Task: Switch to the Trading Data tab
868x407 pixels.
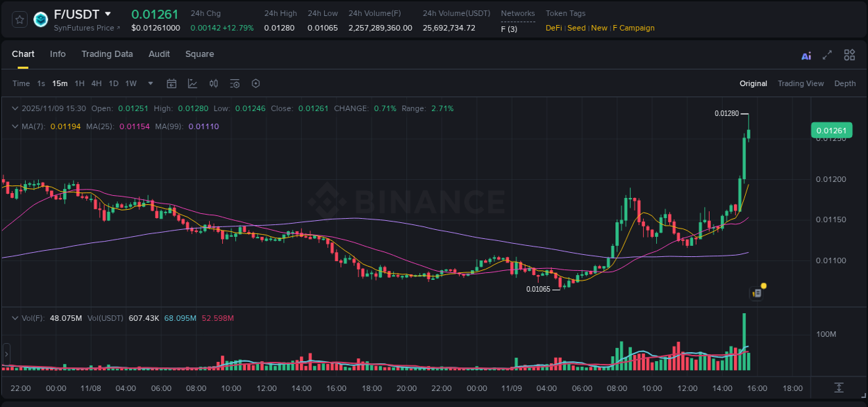Action: click(x=107, y=54)
